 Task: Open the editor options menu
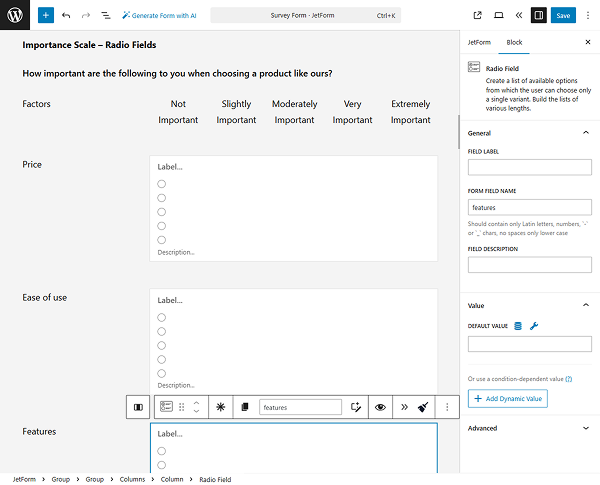pyautogui.click(x=588, y=15)
